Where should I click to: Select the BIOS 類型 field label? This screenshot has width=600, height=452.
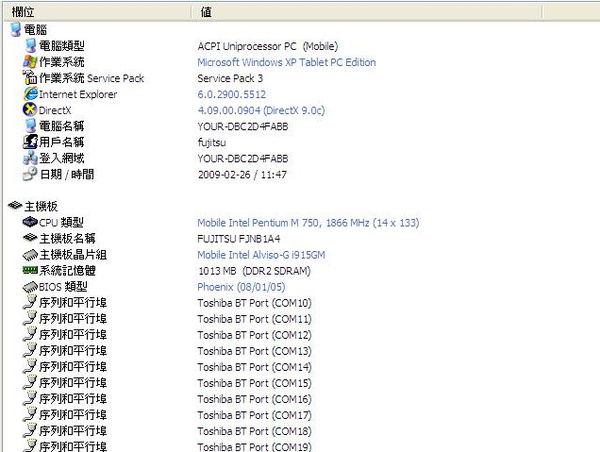click(63, 287)
